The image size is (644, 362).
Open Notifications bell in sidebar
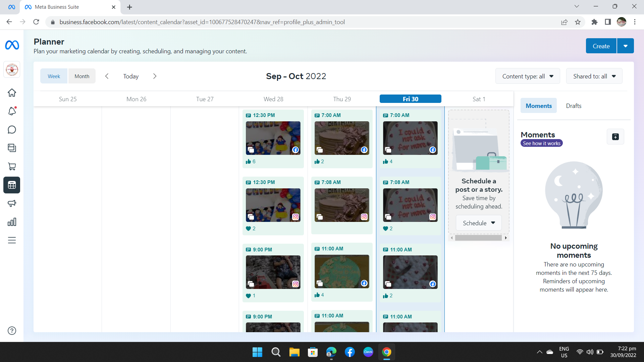coord(12,111)
